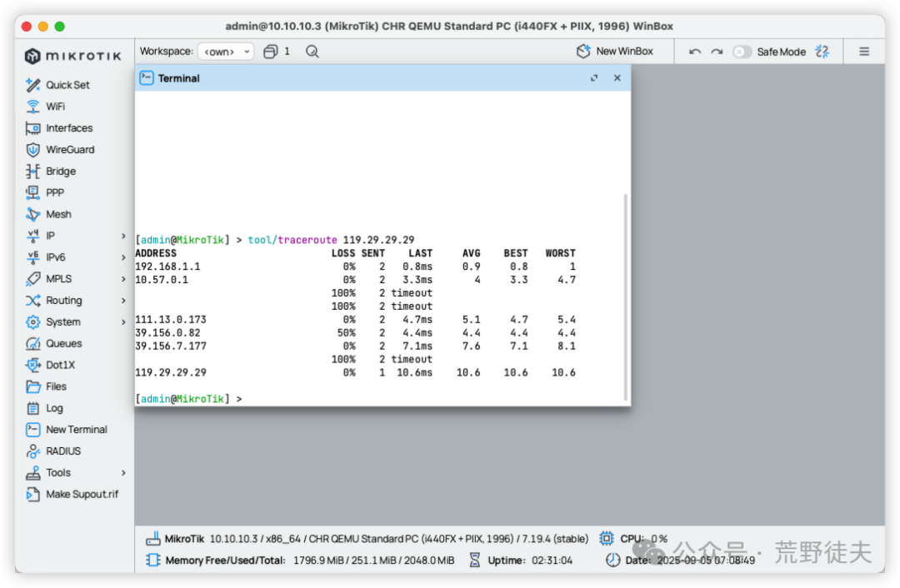The width and height of the screenshot is (900, 588).
Task: Launch New Terminal from sidebar icon
Action: (32, 430)
